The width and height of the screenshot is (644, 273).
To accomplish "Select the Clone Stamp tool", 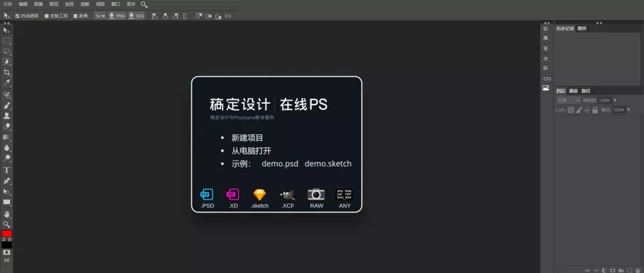I will (6, 116).
